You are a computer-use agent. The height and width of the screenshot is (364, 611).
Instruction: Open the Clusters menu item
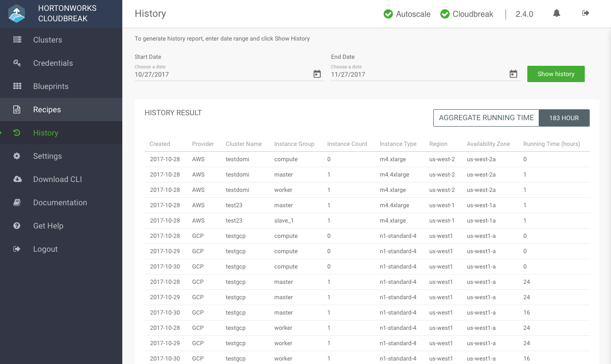tap(61, 40)
